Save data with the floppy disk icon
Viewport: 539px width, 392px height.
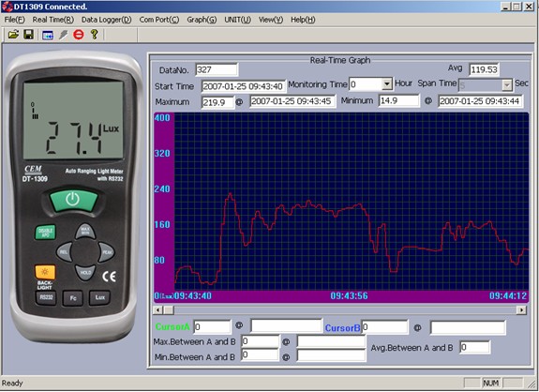28,35
